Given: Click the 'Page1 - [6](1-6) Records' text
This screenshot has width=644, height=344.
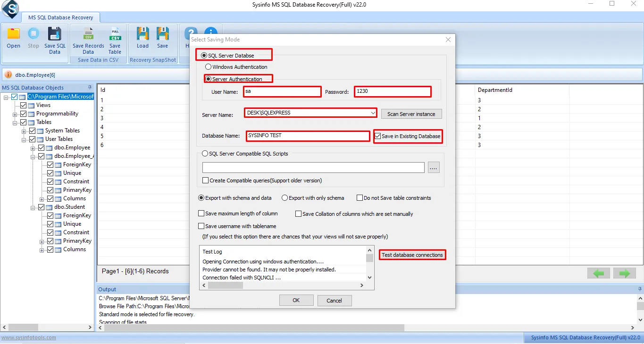Looking at the screenshot, I should tap(135, 271).
